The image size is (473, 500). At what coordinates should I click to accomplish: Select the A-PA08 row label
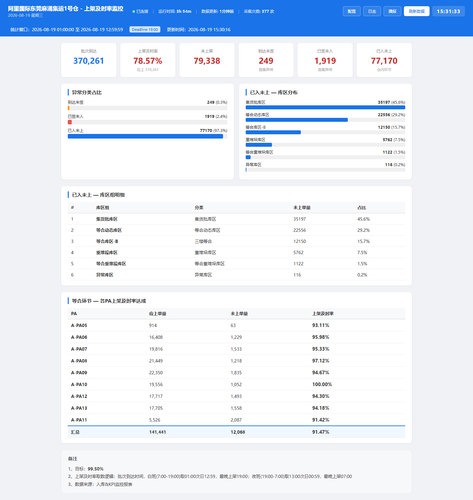pos(79,361)
